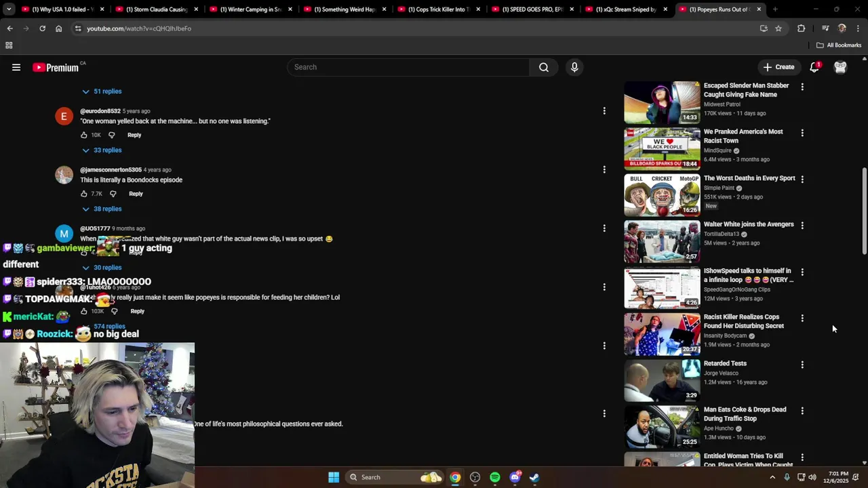Image resolution: width=868 pixels, height=488 pixels.
Task: Expand the 38 replies thread
Action: coord(102,209)
